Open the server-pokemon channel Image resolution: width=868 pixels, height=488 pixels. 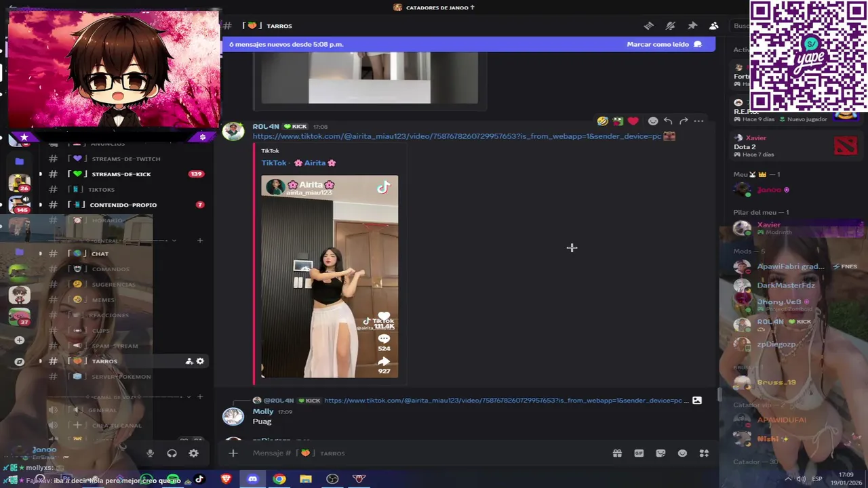click(x=125, y=377)
